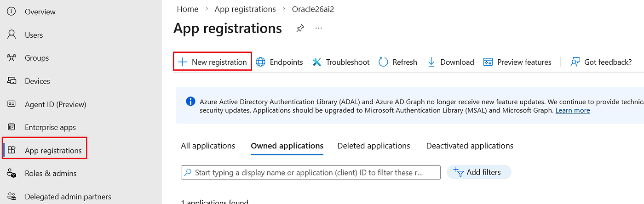Click the Add filters funnel icon
The height and width of the screenshot is (204, 644).
[x=459, y=172]
